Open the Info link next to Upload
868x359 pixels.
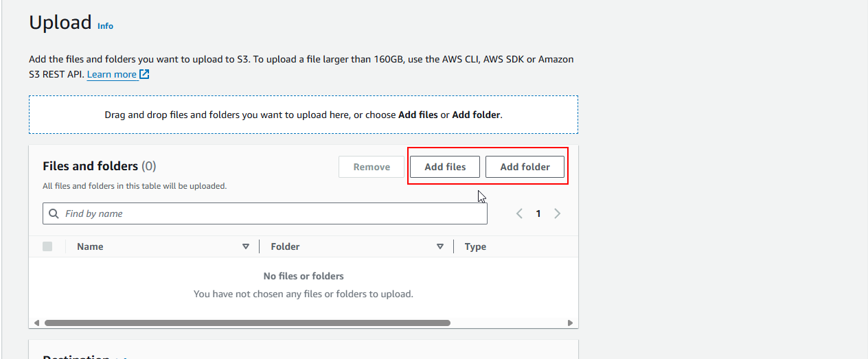click(105, 26)
